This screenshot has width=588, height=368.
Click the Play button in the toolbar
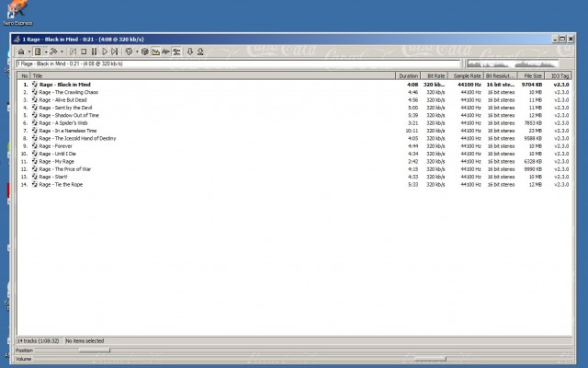(x=105, y=52)
